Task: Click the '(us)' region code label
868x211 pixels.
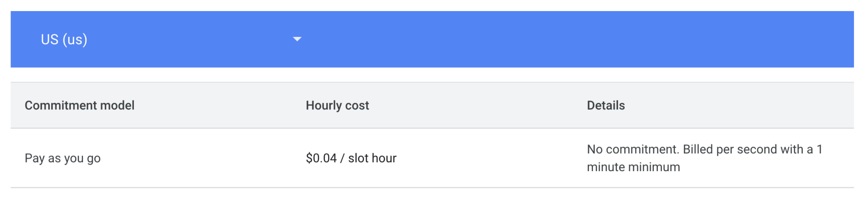Action: [75, 39]
